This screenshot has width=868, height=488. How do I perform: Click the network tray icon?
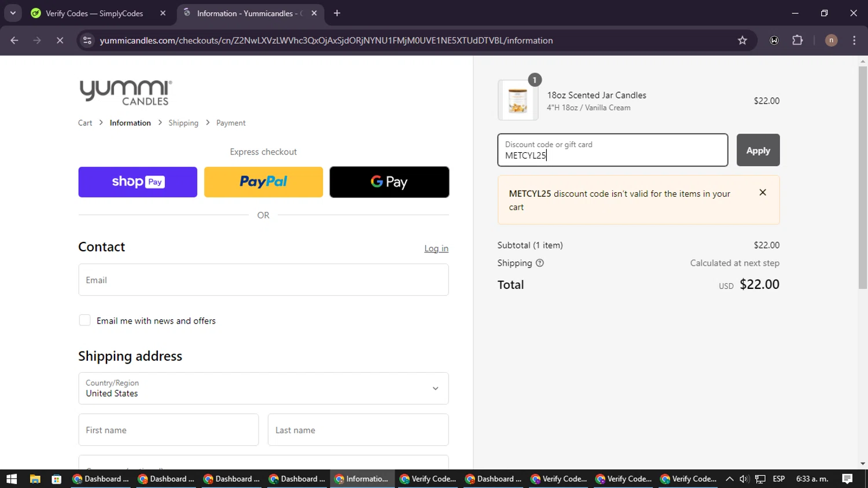[760, 479]
